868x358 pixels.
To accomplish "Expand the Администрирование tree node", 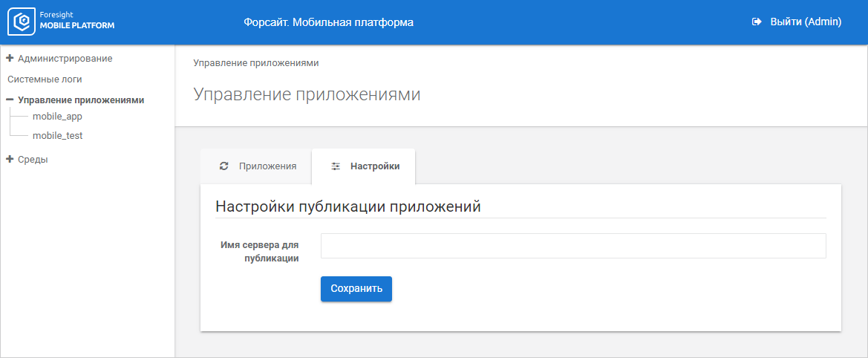I will [10, 58].
